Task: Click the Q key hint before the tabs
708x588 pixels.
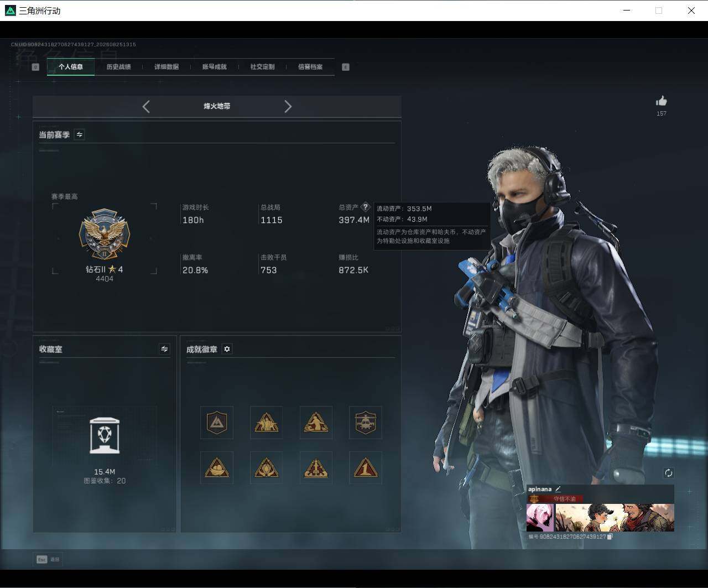Action: click(x=35, y=67)
